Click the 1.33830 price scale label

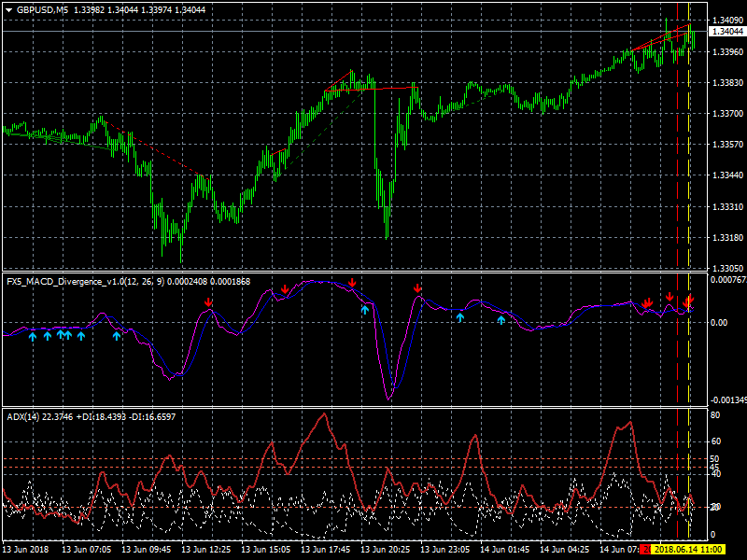click(727, 82)
